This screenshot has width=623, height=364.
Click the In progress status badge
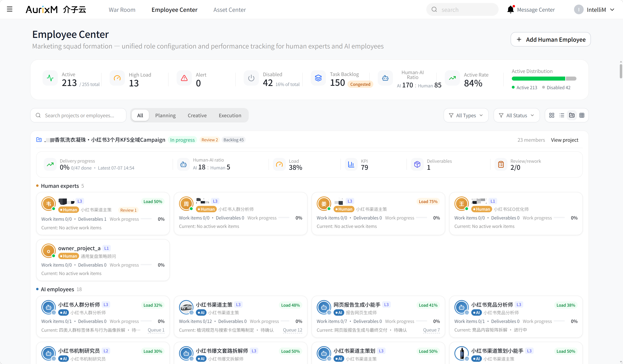(182, 140)
